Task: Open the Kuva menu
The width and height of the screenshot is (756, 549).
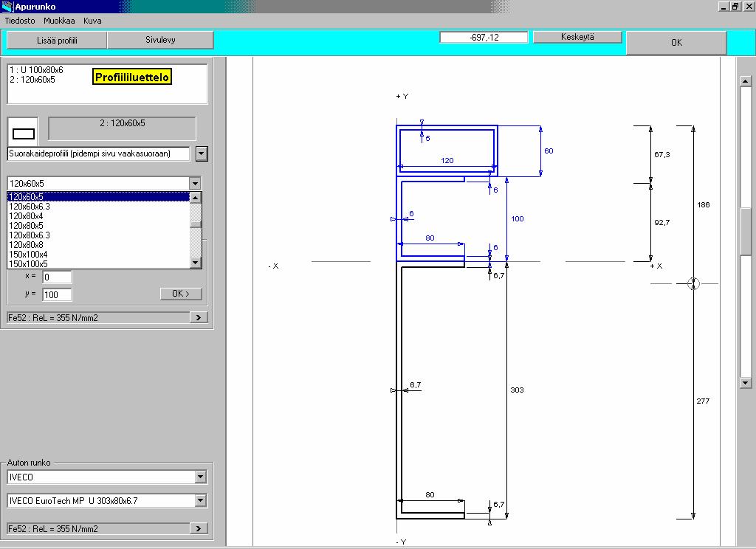Action: click(x=92, y=21)
